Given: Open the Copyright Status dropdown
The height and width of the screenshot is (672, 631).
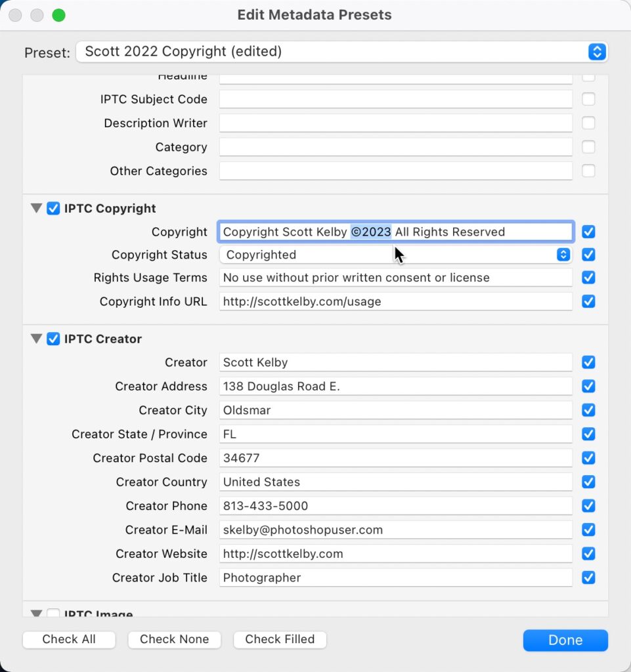Looking at the screenshot, I should [396, 255].
